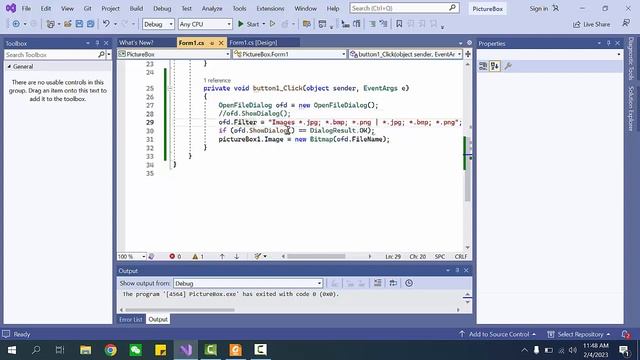
Task: Click the Open File folder icon
Action: click(x=68, y=24)
